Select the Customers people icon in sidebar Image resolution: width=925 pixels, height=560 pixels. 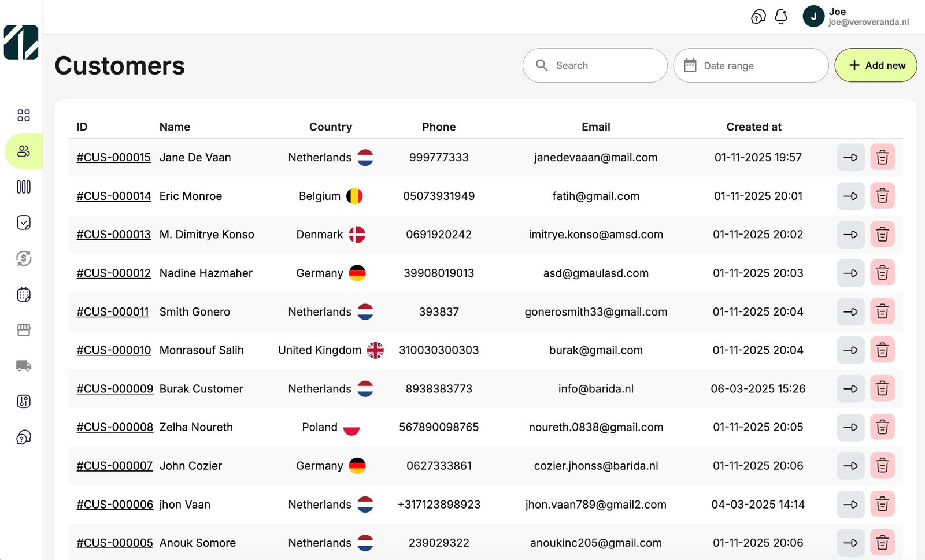coord(24,151)
